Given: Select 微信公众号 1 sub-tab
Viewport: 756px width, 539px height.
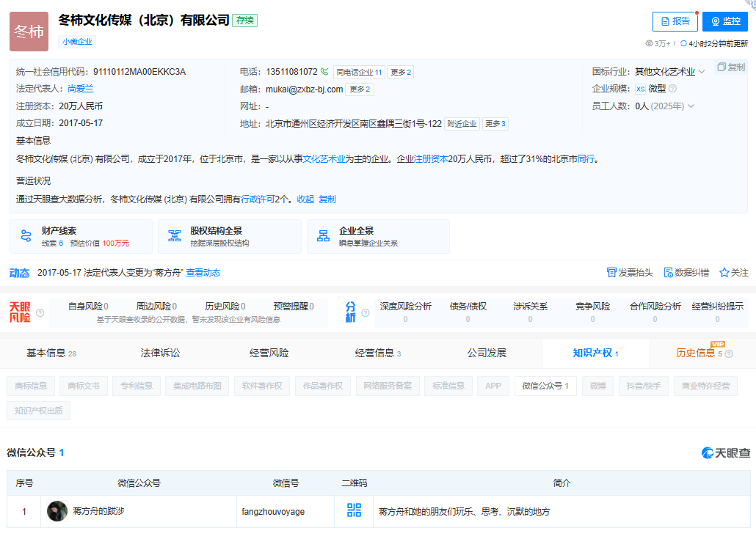Looking at the screenshot, I should [x=545, y=386].
